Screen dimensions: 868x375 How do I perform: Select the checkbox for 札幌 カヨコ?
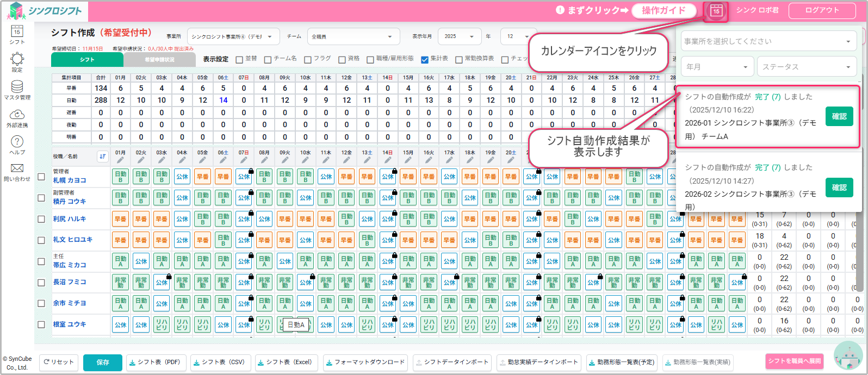pyautogui.click(x=41, y=177)
